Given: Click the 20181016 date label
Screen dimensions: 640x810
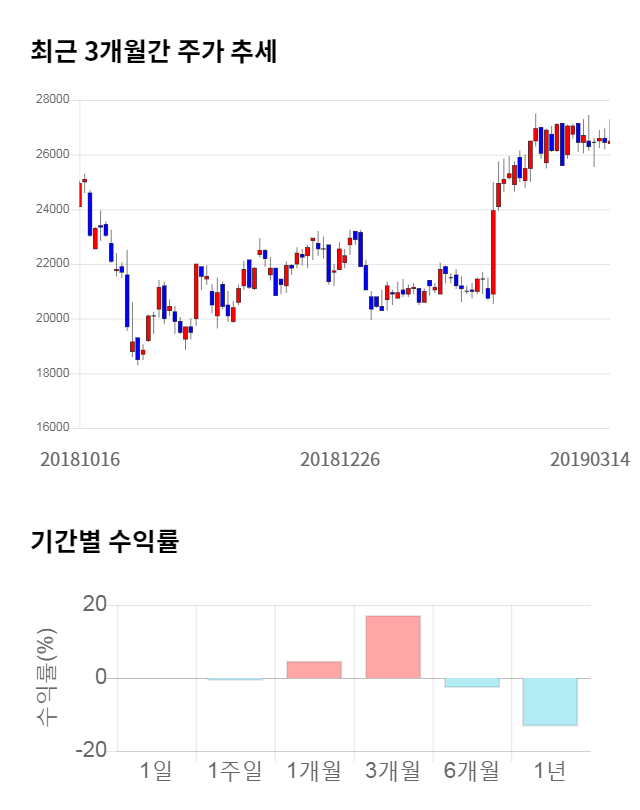Looking at the screenshot, I should (x=80, y=459).
